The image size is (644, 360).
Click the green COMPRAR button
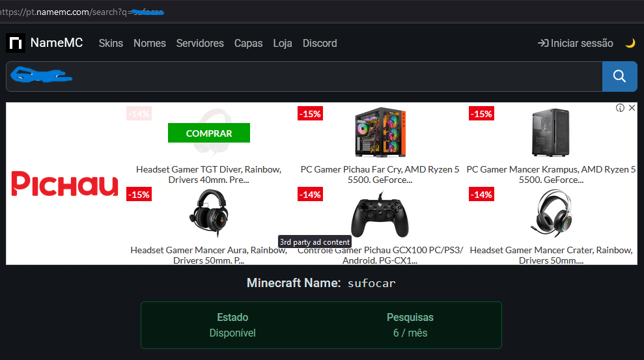pyautogui.click(x=209, y=133)
